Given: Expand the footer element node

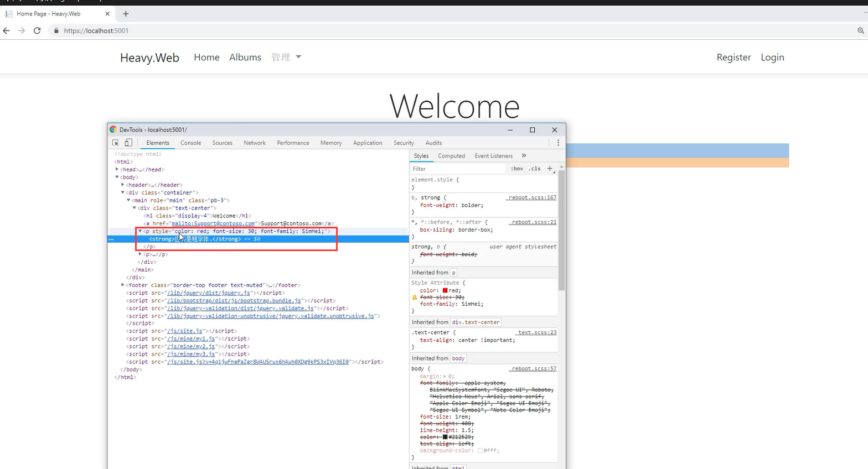Looking at the screenshot, I should tap(123, 285).
